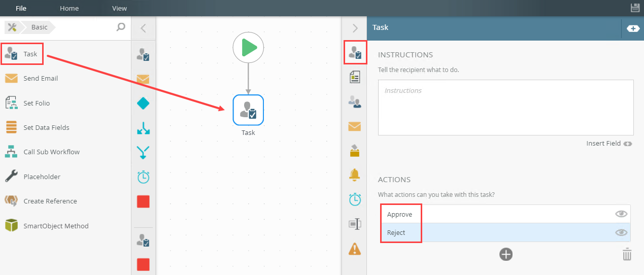Click top Task icon in favorites strip
Viewport: 644px width, 275px height.
143,54
